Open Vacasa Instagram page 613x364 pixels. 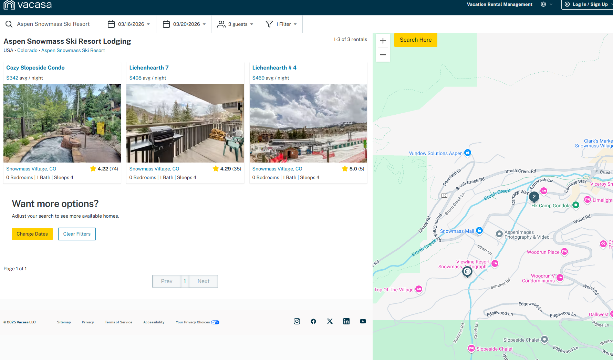coord(297,321)
